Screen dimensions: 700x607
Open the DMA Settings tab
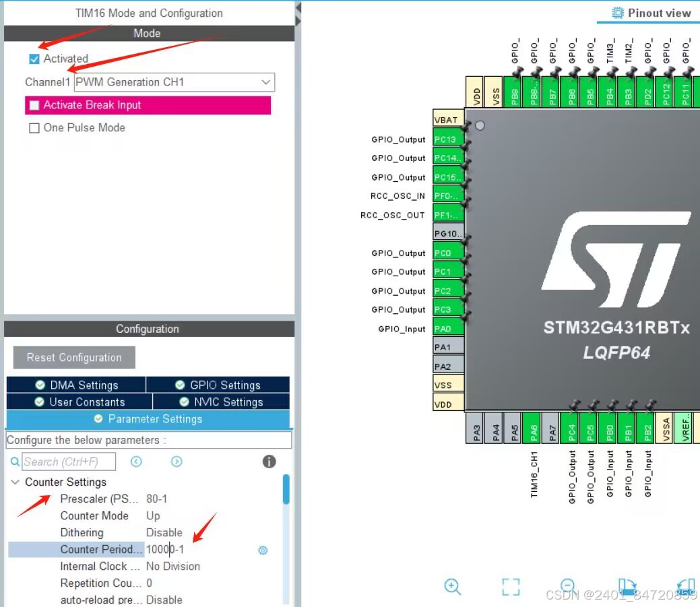click(x=76, y=385)
